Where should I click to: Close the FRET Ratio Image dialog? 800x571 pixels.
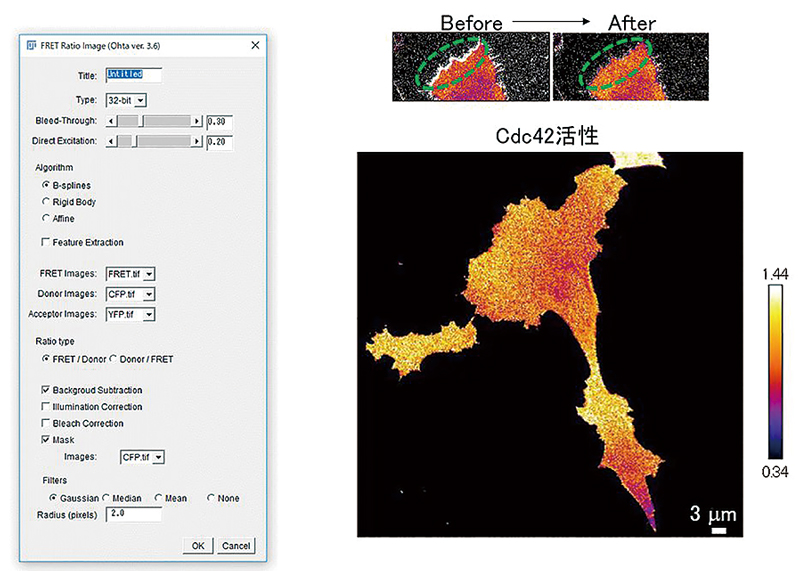pos(255,46)
